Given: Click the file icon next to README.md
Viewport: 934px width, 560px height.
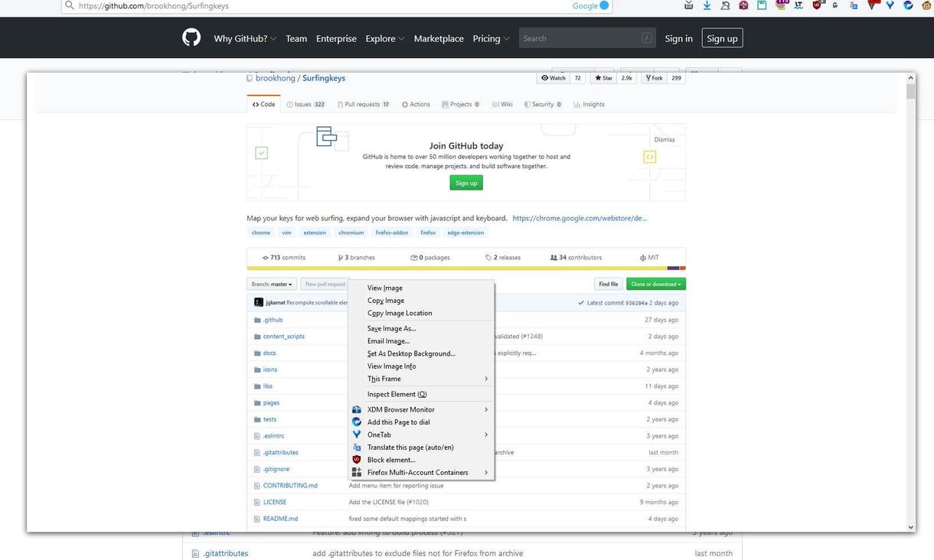Looking at the screenshot, I should (x=257, y=519).
